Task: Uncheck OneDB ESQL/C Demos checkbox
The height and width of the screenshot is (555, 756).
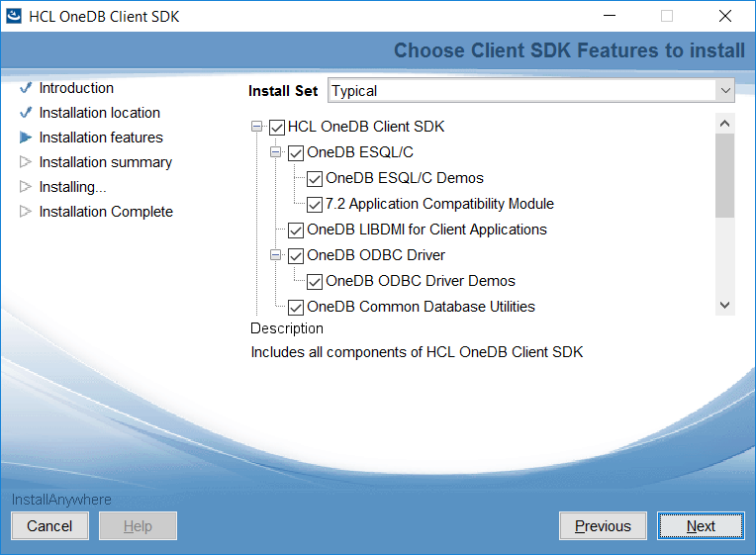Action: [x=315, y=179]
